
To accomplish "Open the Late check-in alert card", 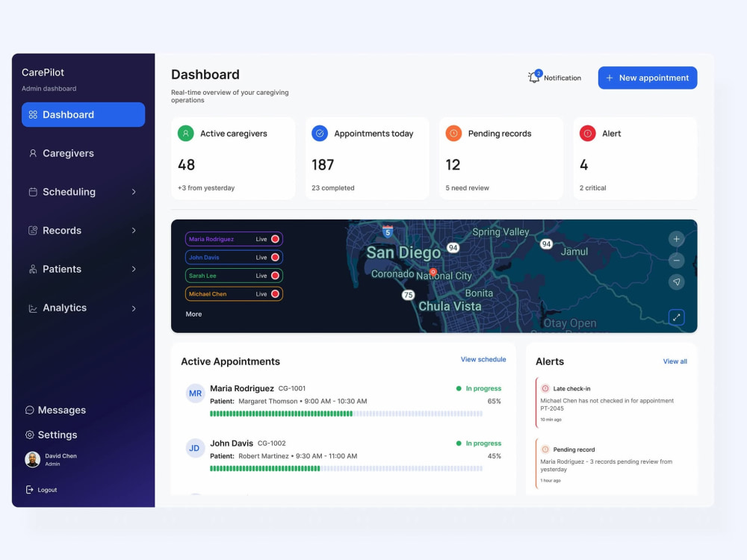I will [612, 403].
